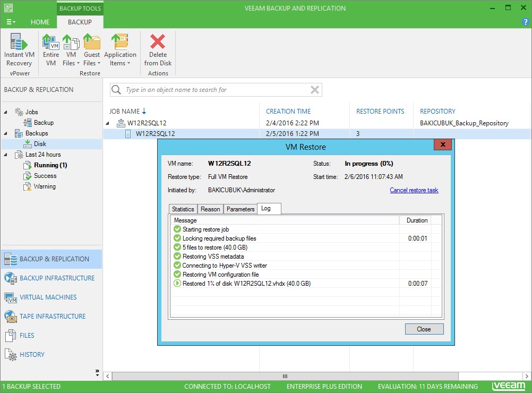Click the Veeam logo in status bar

click(x=509, y=386)
